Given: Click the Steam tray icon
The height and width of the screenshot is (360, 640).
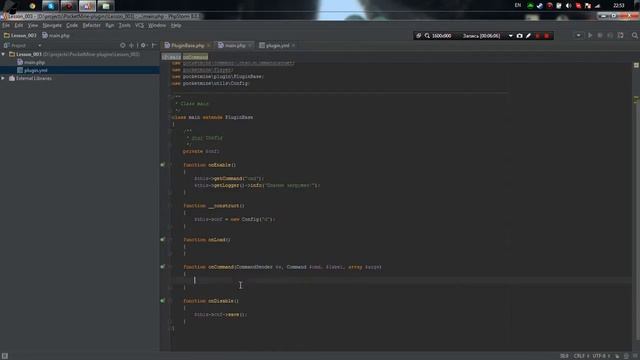Looking at the screenshot, I should pyautogui.click(x=540, y=6).
